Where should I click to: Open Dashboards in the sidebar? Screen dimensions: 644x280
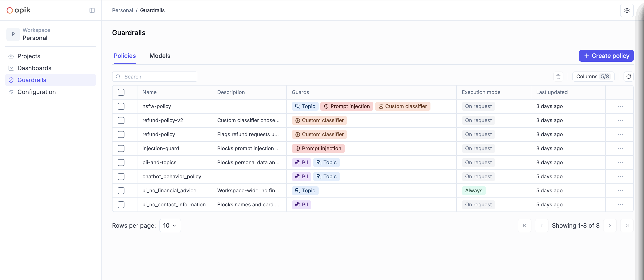click(x=51, y=68)
